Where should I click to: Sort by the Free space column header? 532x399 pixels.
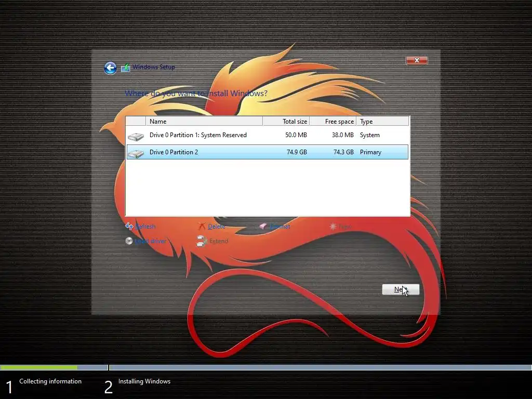[x=333, y=121]
